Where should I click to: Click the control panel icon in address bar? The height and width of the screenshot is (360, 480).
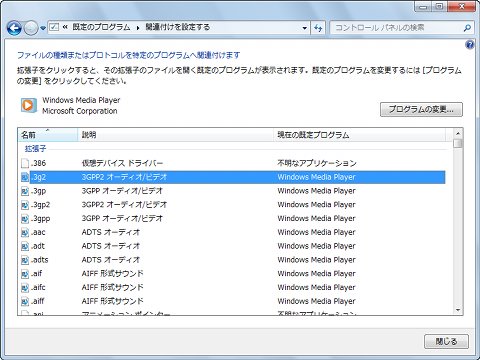click(54, 27)
